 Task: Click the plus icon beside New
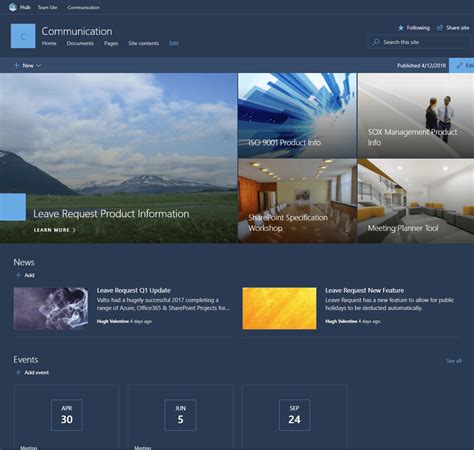click(x=16, y=65)
